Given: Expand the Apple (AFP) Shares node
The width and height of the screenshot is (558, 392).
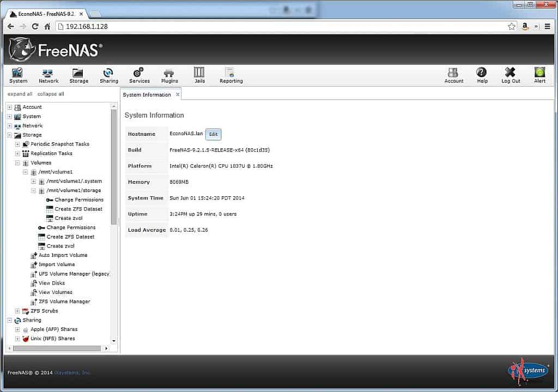Looking at the screenshot, I should pyautogui.click(x=17, y=329).
